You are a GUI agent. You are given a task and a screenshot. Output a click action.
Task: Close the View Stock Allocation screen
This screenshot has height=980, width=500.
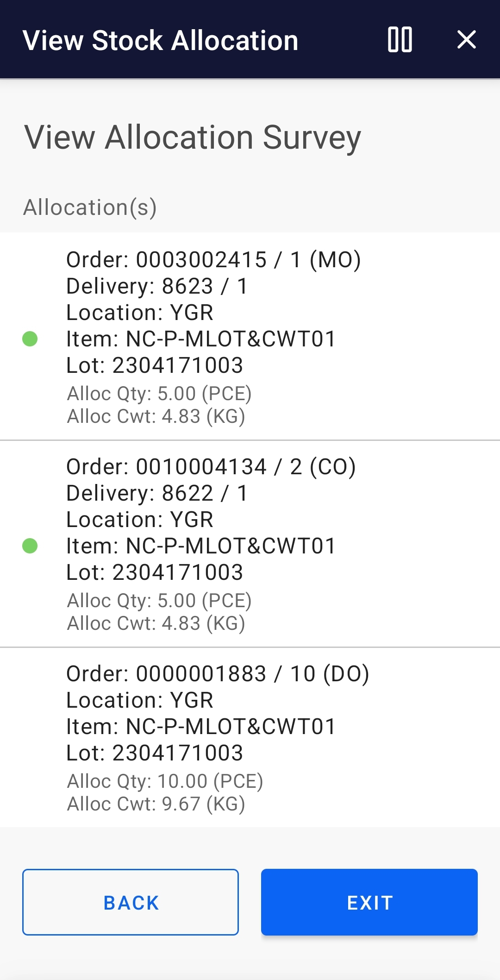pos(467,40)
